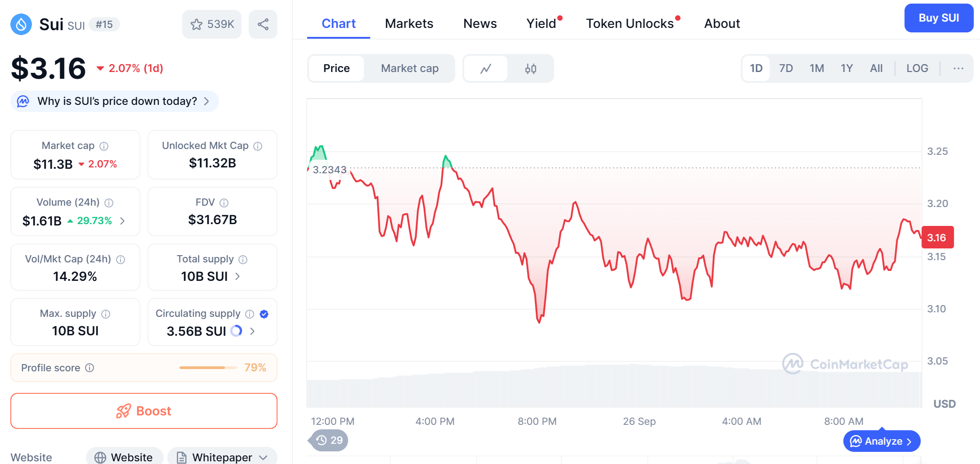980x464 pixels.
Task: Click the verified badge by Circulating supply
Action: (264, 314)
